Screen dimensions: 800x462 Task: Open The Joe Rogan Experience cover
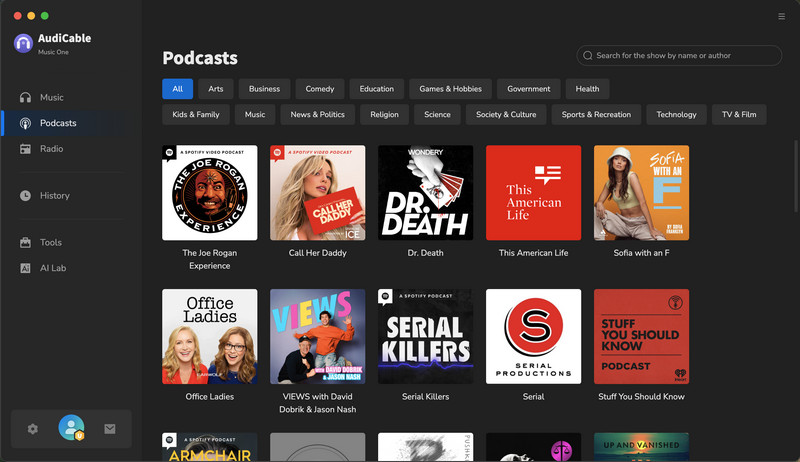click(x=210, y=193)
